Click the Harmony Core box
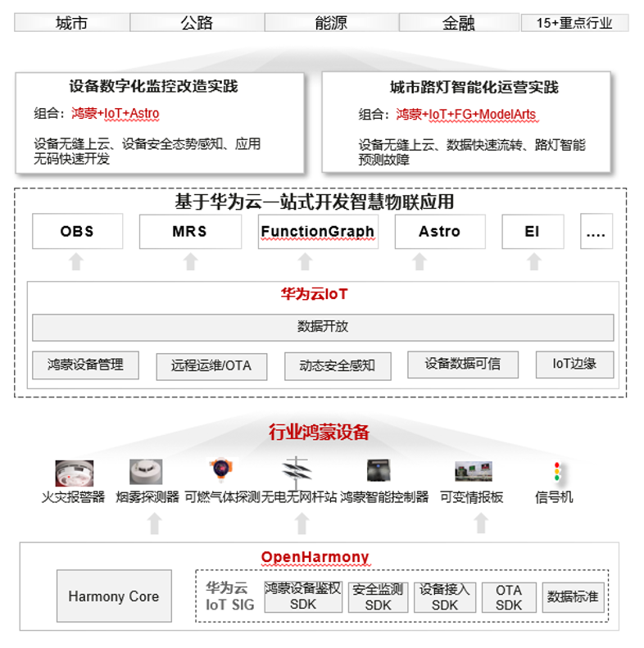Image resolution: width=644 pixels, height=648 pixels. click(x=114, y=596)
